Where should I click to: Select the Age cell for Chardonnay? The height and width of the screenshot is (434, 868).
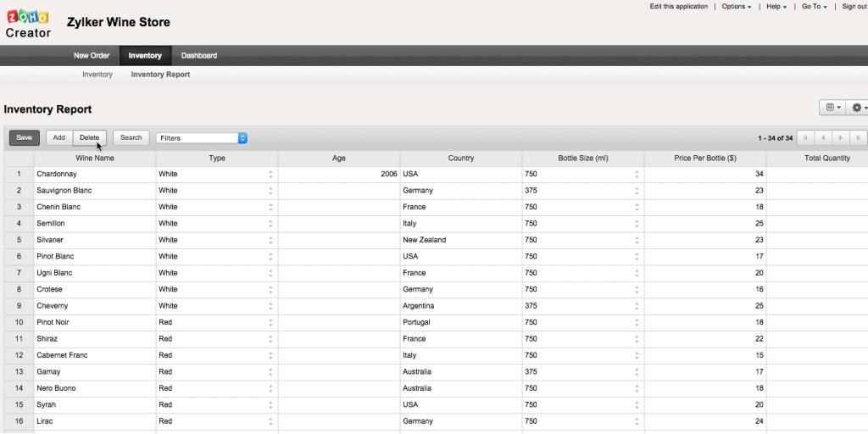point(338,174)
